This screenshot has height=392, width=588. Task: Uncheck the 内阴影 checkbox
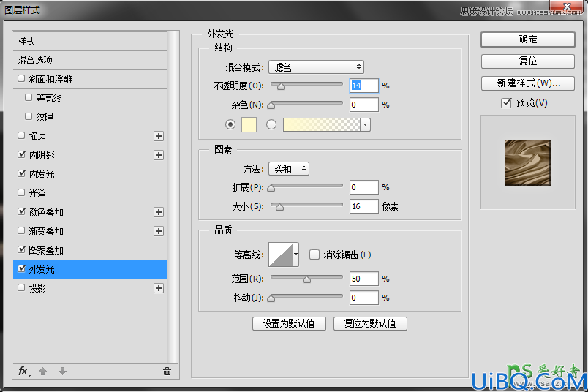tap(21, 154)
